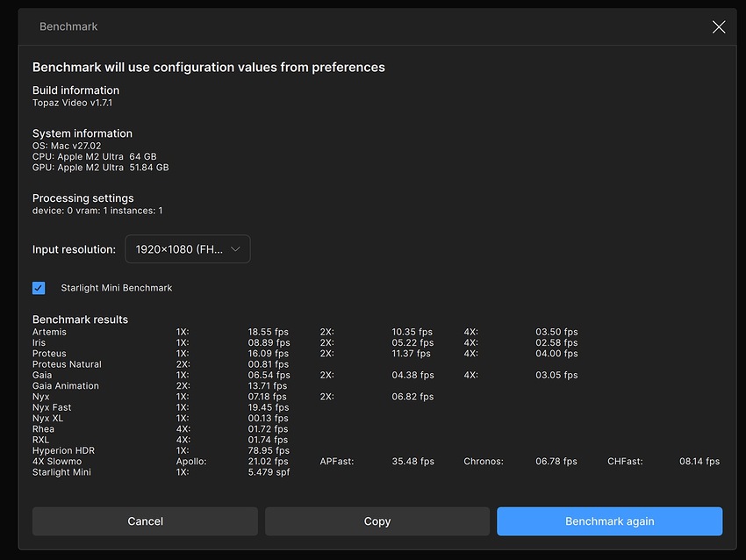
Task: Click the Gaia Animation value 13.71 fps
Action: (268, 386)
